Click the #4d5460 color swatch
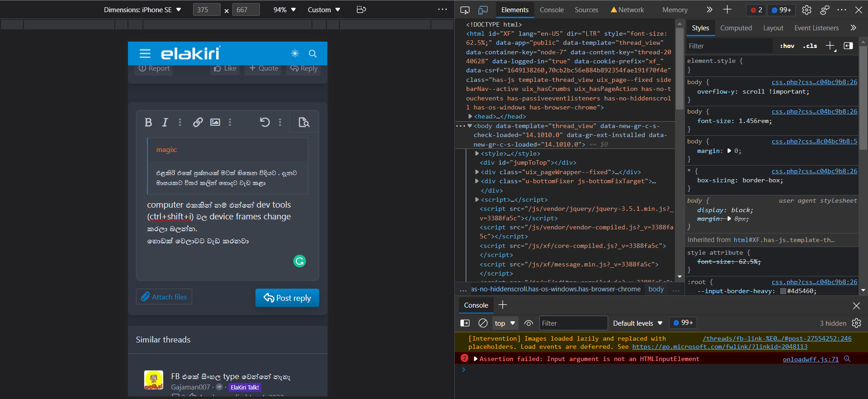Image resolution: width=868 pixels, height=399 pixels. click(783, 291)
